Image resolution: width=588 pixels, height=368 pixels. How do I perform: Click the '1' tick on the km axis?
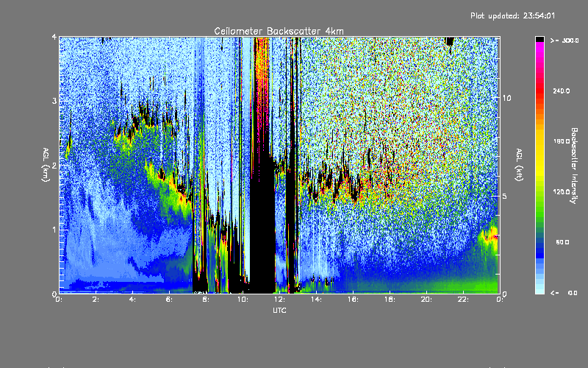54,230
